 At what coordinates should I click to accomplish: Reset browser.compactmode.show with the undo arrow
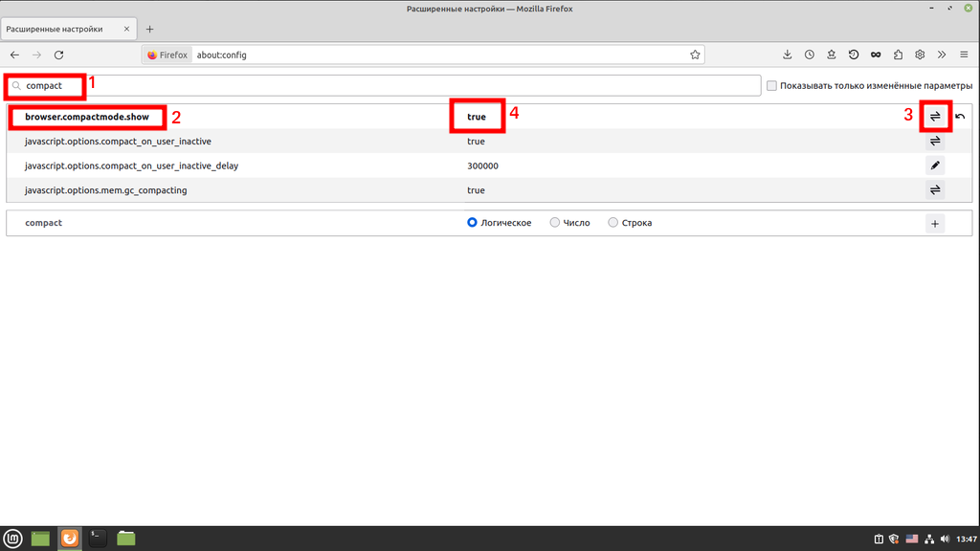pyautogui.click(x=960, y=117)
